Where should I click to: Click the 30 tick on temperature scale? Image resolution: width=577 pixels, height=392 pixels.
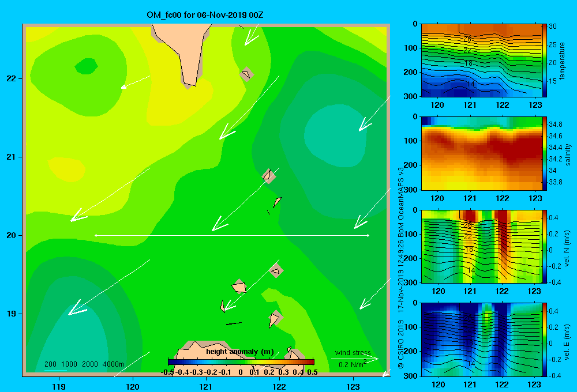pos(553,27)
